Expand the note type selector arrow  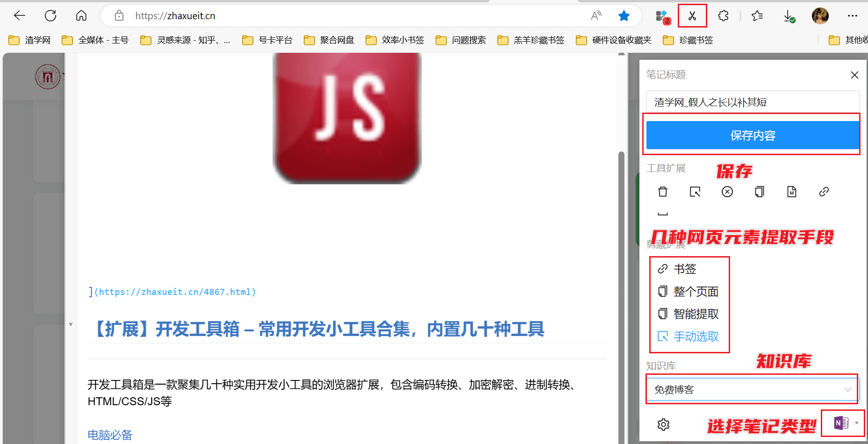(x=859, y=423)
